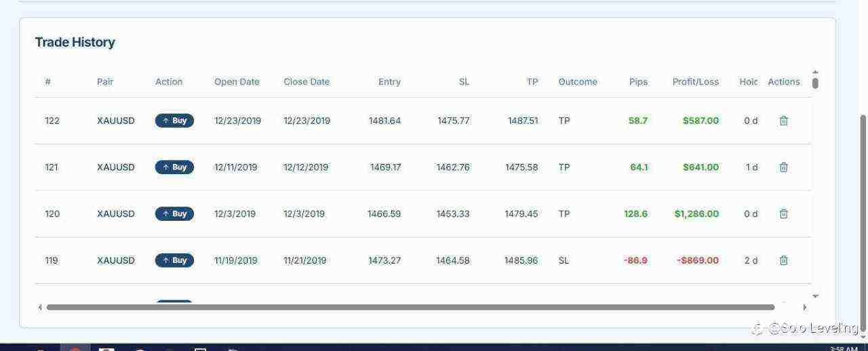Click the horizontal scrollbar right arrow
The image size is (868, 351).
click(805, 307)
